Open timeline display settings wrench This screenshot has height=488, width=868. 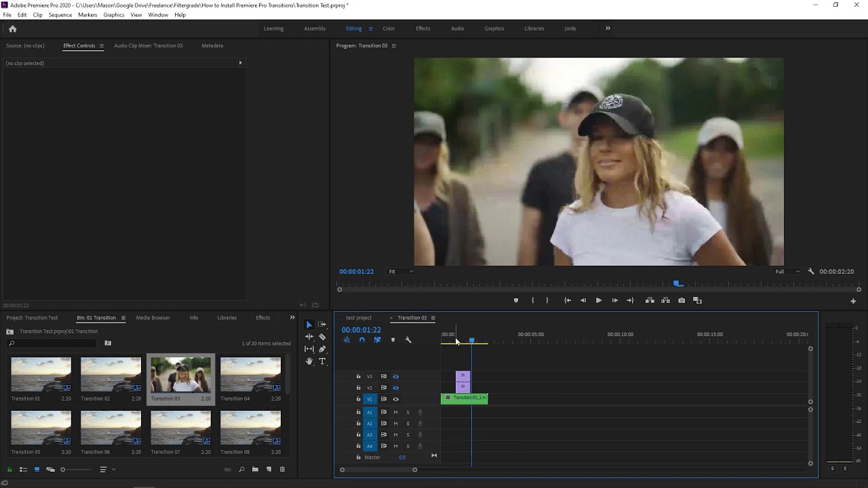408,340
